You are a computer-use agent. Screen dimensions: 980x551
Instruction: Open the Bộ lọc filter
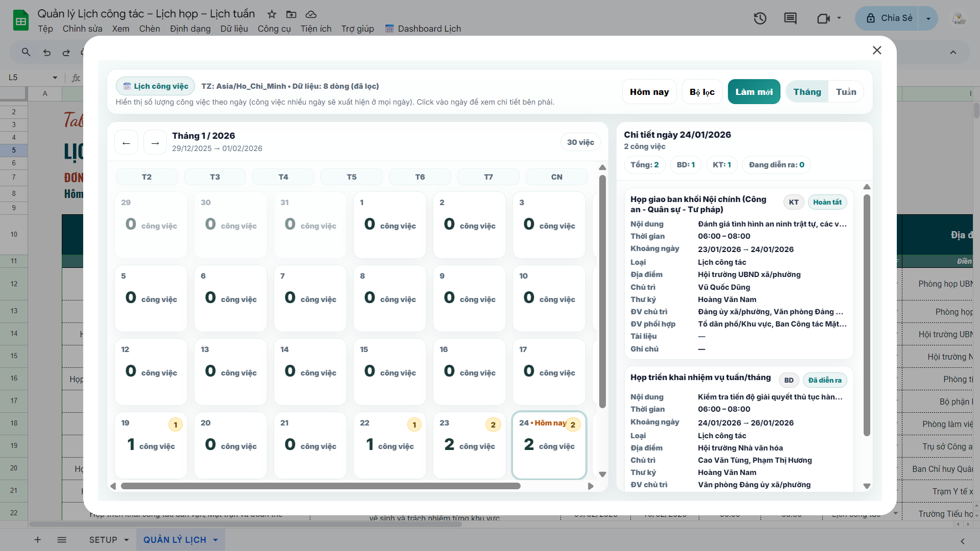tap(702, 92)
